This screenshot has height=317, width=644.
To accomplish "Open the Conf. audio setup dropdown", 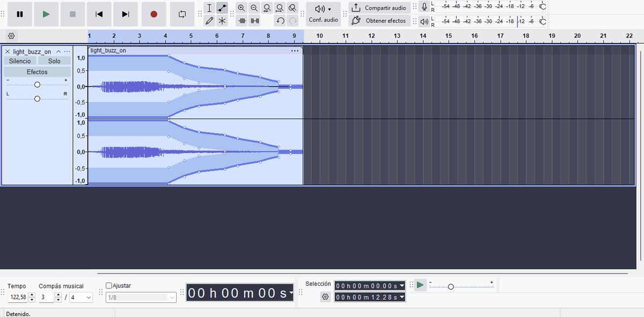I will click(324, 15).
